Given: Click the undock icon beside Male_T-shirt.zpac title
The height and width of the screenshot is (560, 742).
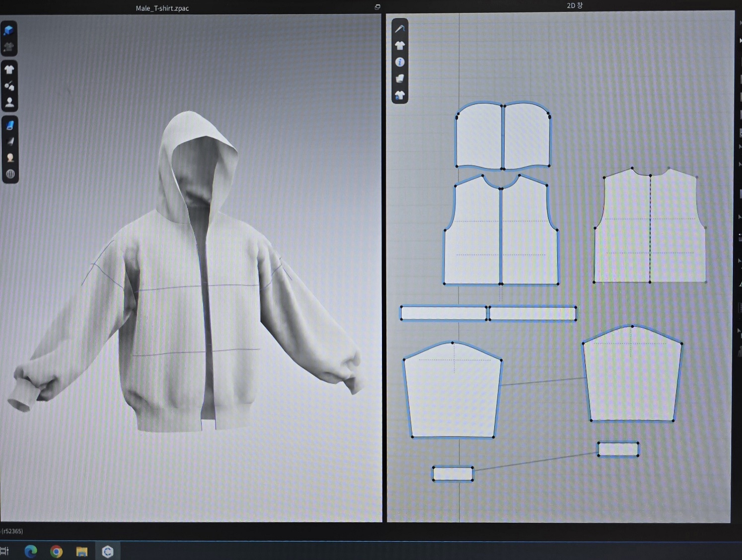Looking at the screenshot, I should (377, 7).
